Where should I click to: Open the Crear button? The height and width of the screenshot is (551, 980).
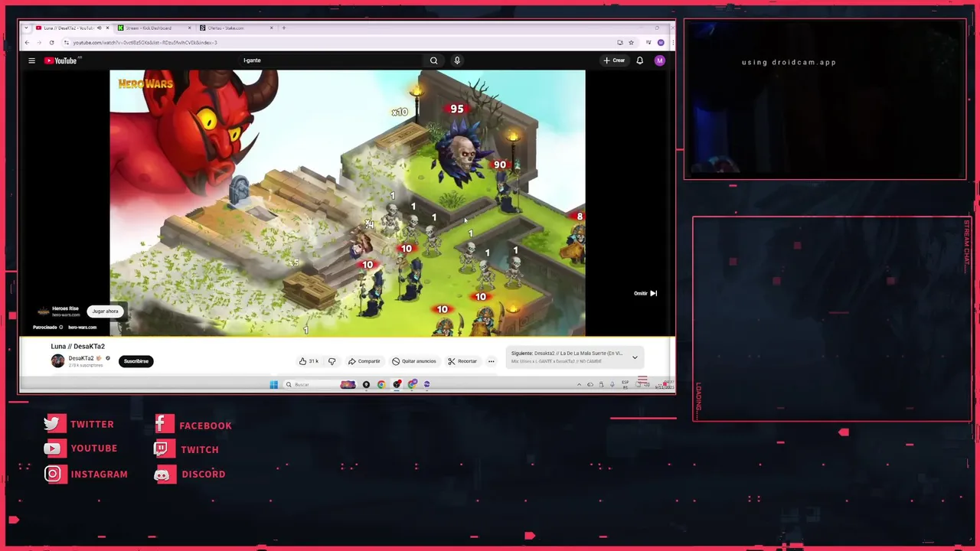(x=614, y=60)
